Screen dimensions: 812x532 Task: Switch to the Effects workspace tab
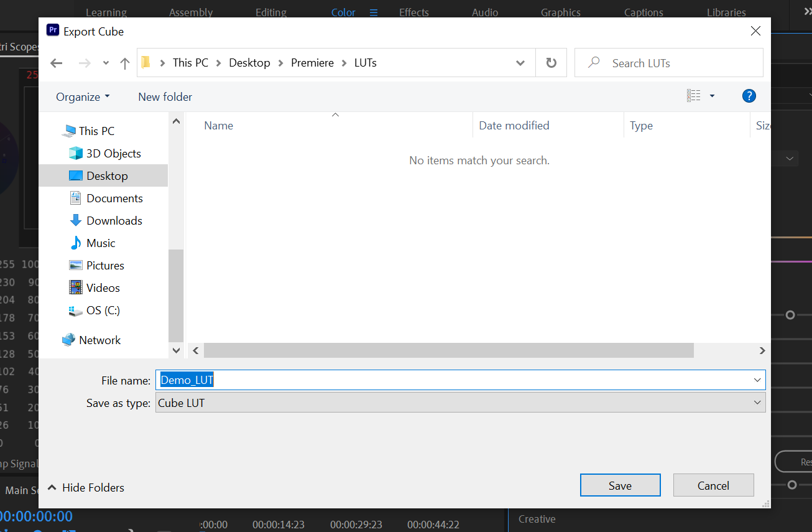tap(413, 12)
